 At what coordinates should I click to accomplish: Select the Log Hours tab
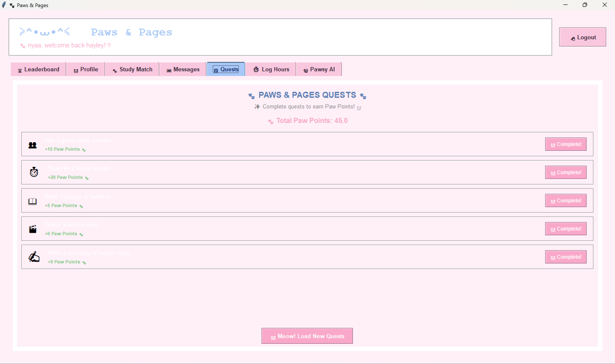pos(271,69)
